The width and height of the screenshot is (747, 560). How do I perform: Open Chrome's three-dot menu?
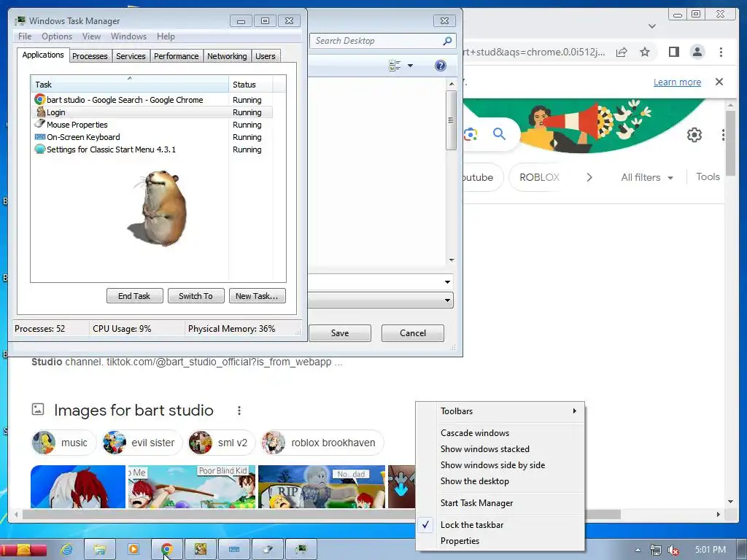[721, 52]
